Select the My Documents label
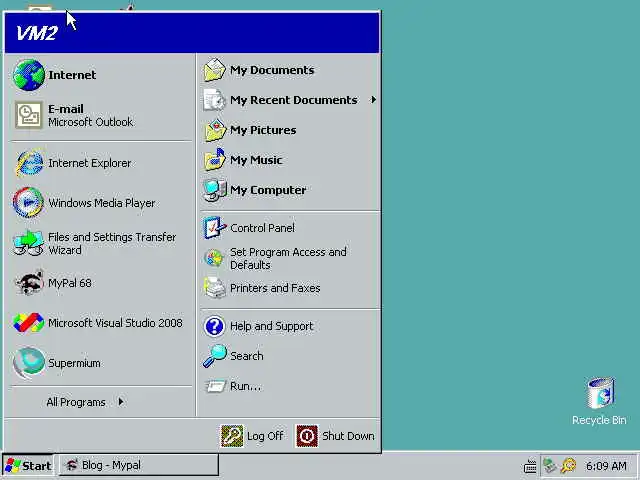 pyautogui.click(x=272, y=70)
